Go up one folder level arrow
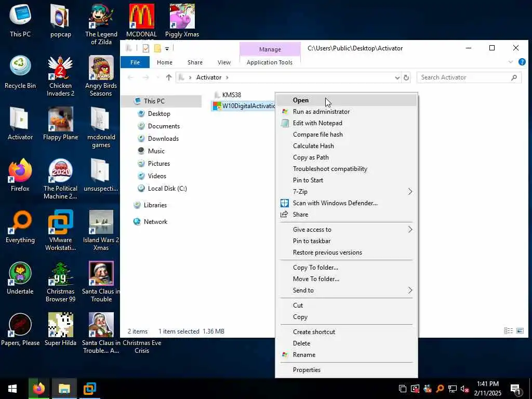This screenshot has width=532, height=399. point(169,77)
